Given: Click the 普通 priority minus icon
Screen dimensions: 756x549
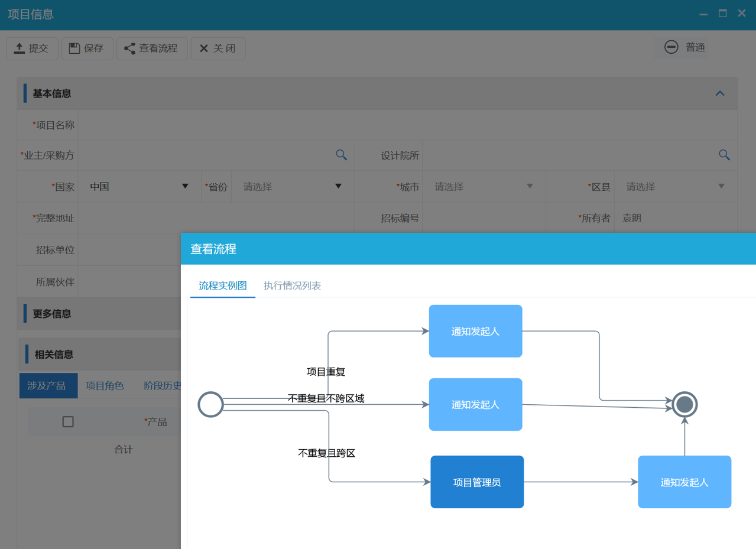Looking at the screenshot, I should pos(671,47).
